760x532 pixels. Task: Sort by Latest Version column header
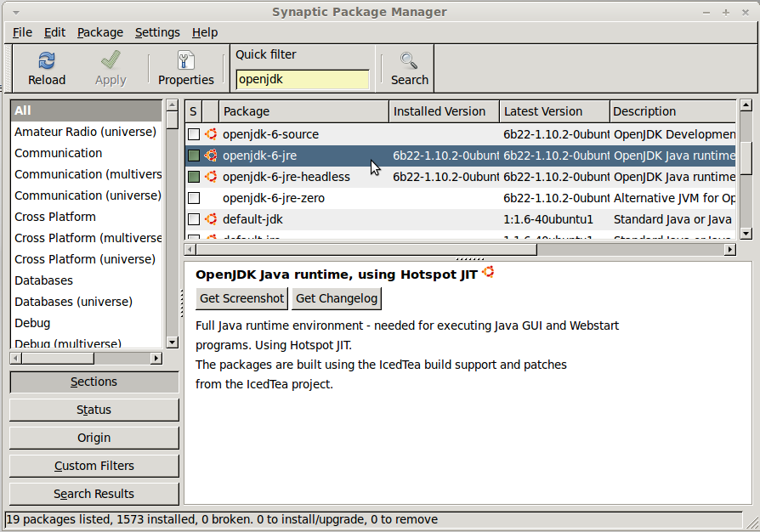pyautogui.click(x=554, y=111)
